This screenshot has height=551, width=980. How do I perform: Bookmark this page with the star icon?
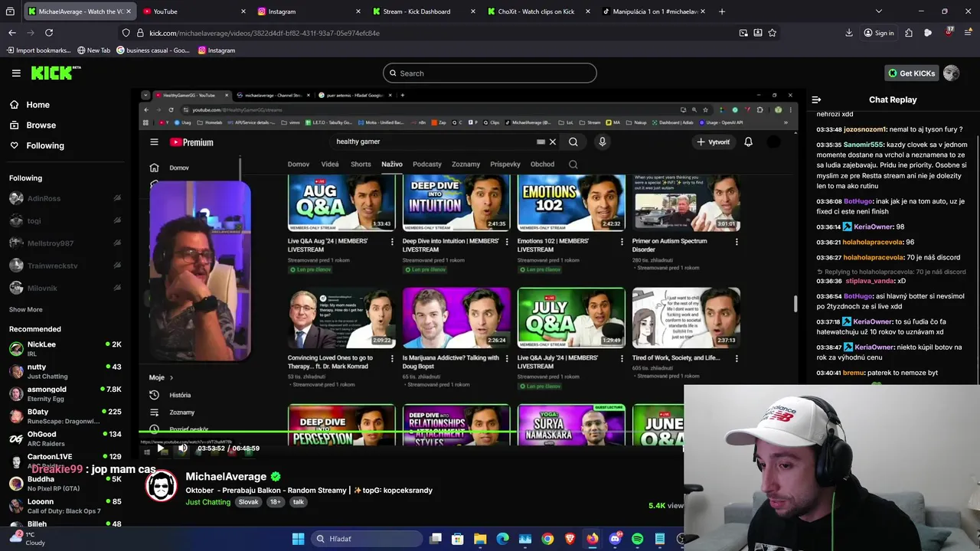point(773,33)
